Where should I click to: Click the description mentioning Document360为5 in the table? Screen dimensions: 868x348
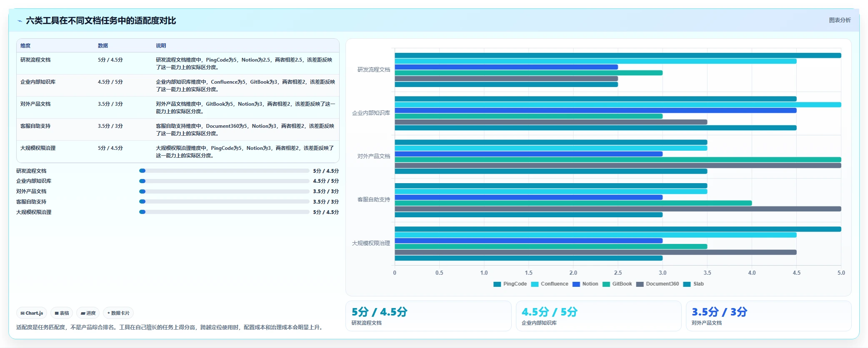(245, 130)
